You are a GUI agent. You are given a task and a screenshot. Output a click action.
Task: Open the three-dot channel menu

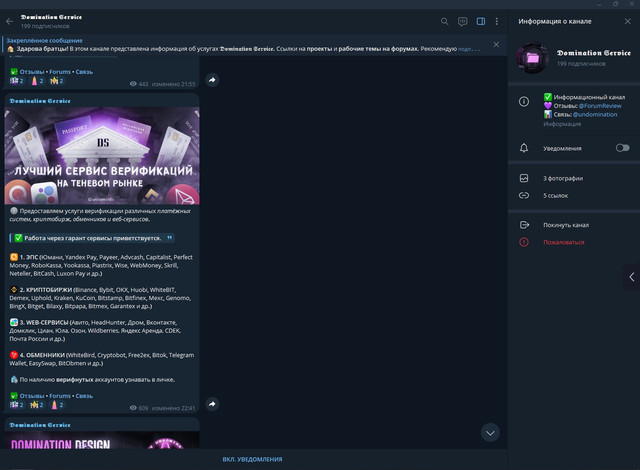coord(497,21)
